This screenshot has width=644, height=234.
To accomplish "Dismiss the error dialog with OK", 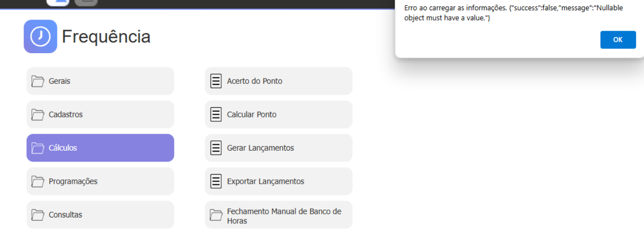I will (x=618, y=40).
